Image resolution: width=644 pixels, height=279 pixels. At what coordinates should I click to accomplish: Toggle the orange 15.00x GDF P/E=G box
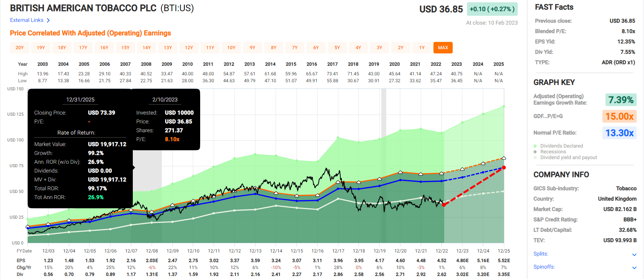pyautogui.click(x=619, y=116)
